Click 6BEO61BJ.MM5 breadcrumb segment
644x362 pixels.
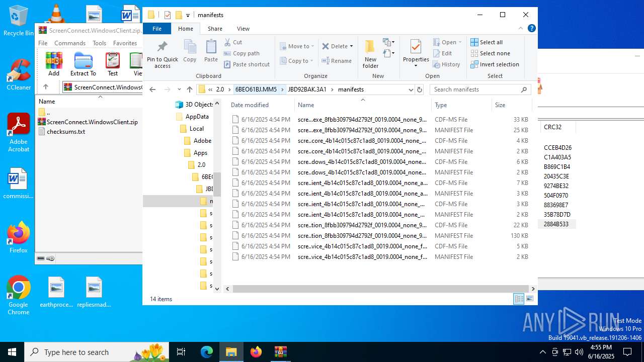tap(256, 89)
